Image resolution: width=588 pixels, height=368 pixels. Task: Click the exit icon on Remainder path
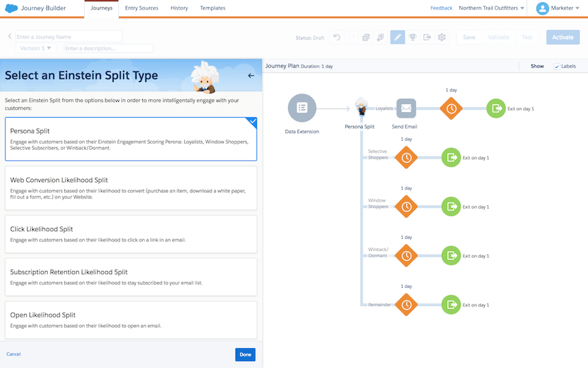[x=451, y=305]
